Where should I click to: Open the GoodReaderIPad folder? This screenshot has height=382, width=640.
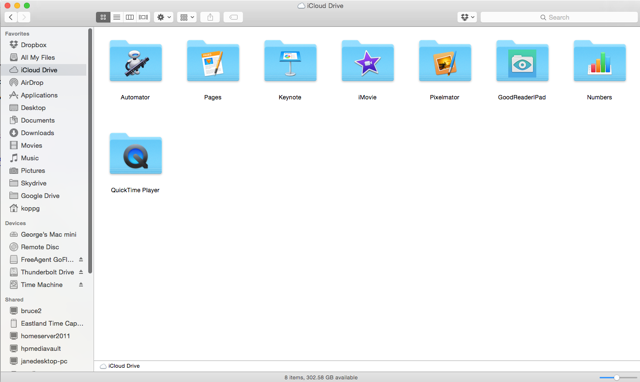522,61
